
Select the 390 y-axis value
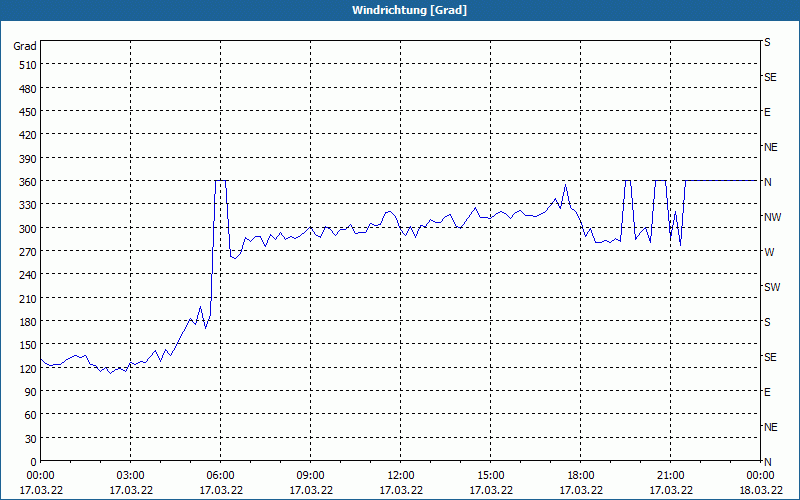pyautogui.click(x=28, y=159)
